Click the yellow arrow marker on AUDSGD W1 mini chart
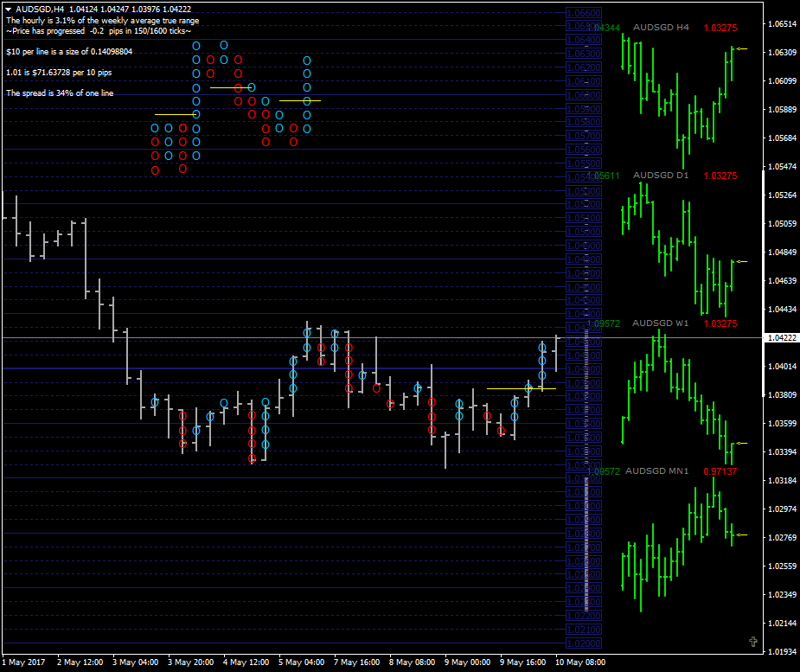800x672 pixels. (x=741, y=444)
